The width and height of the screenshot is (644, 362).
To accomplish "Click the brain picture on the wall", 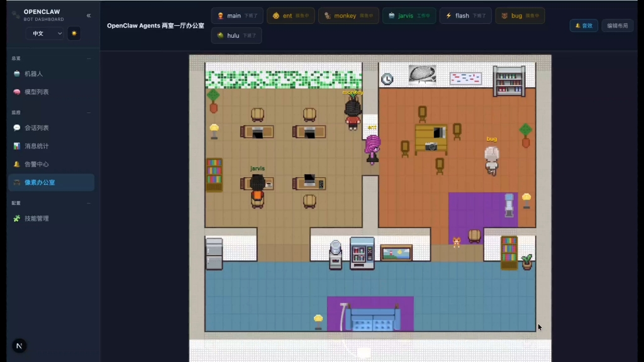I will [422, 75].
